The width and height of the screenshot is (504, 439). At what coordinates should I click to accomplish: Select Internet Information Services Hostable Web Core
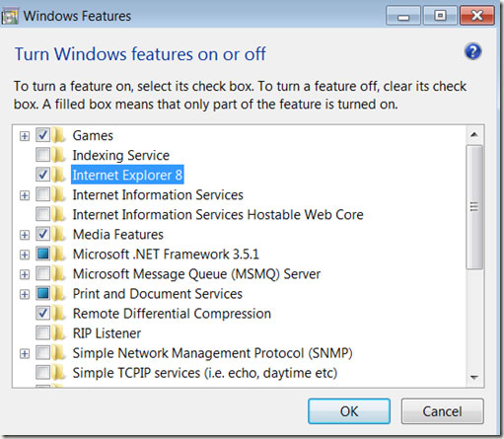[x=218, y=214]
